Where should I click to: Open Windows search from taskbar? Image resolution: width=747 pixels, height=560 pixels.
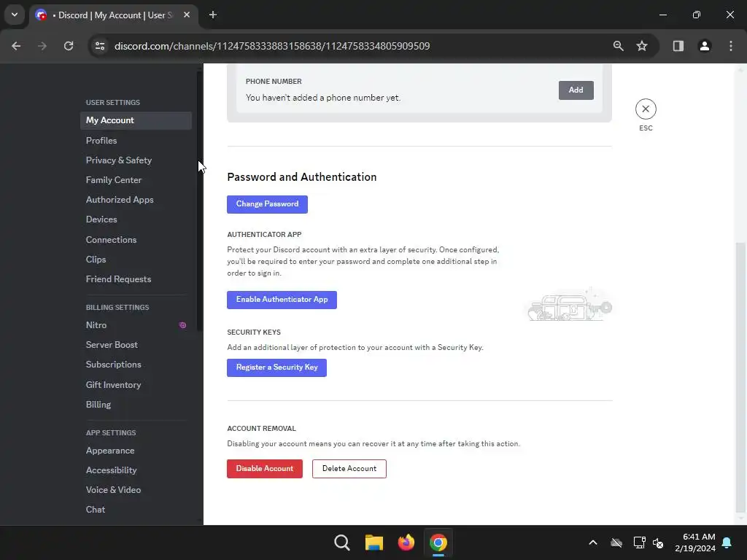point(342,542)
